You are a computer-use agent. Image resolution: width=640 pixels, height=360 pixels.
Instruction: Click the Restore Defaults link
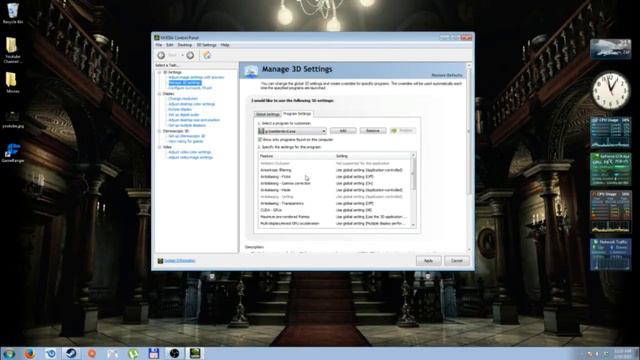point(447,76)
